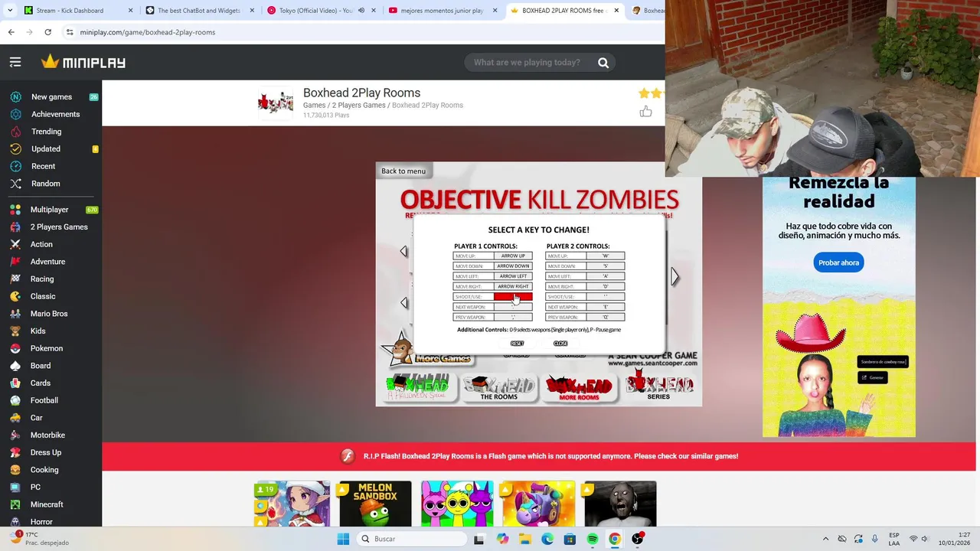
Task: Go back using the browser back arrow
Action: click(x=11, y=32)
